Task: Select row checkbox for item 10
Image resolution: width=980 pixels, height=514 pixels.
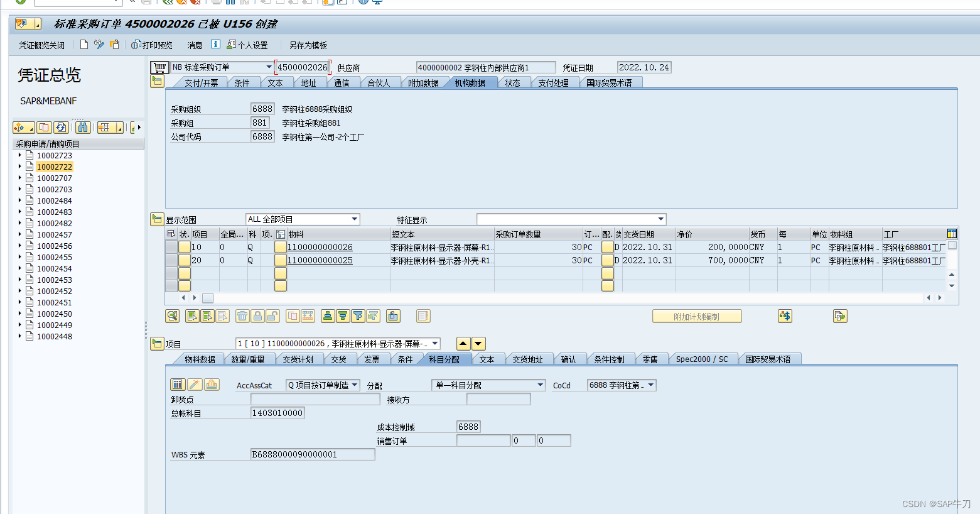Action: pyautogui.click(x=171, y=247)
